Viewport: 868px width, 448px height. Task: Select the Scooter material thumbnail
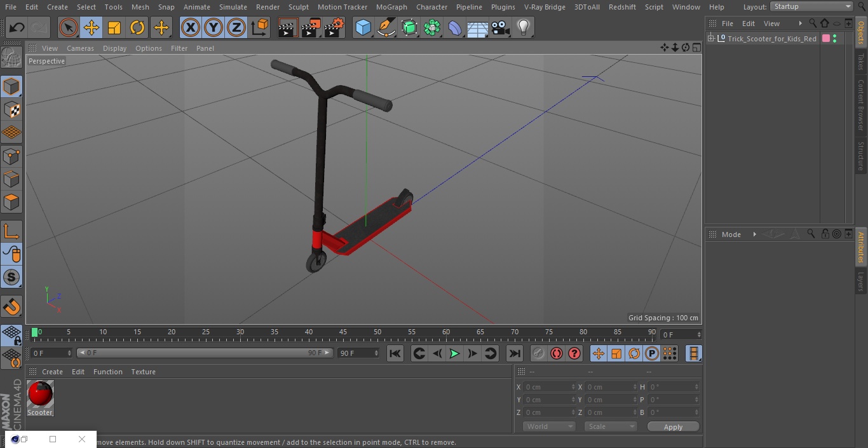[40, 395]
